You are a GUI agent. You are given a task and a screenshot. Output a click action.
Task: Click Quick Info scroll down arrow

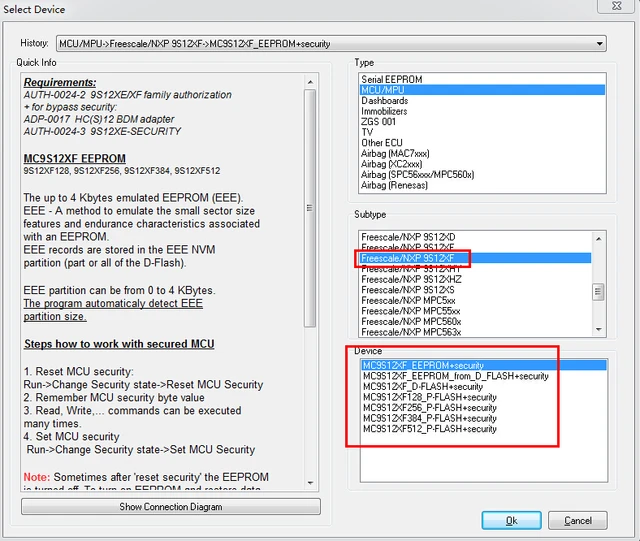(310, 483)
